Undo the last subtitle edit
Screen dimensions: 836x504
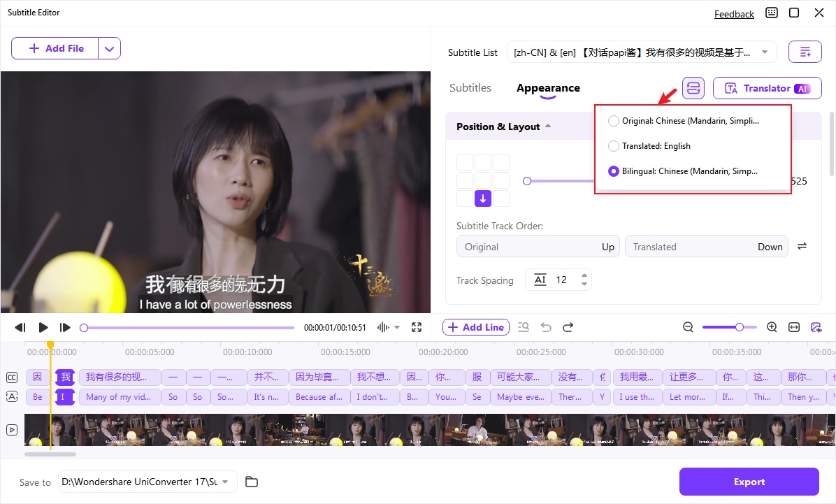click(x=547, y=327)
